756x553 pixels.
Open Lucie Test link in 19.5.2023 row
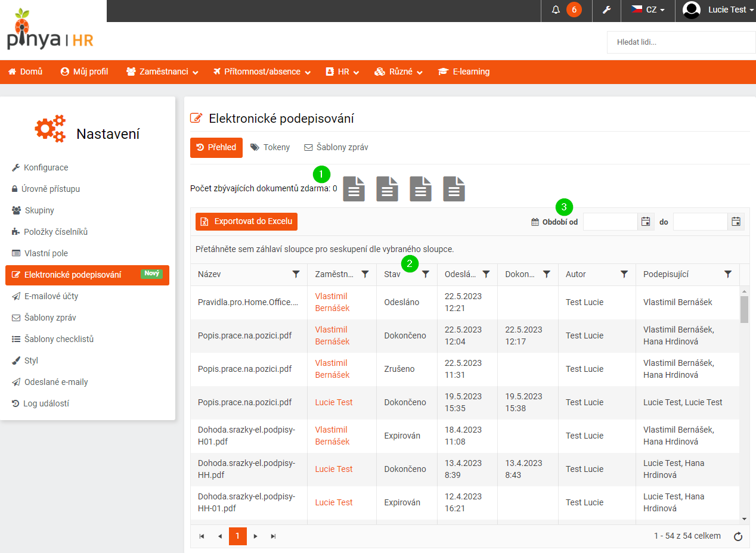334,402
